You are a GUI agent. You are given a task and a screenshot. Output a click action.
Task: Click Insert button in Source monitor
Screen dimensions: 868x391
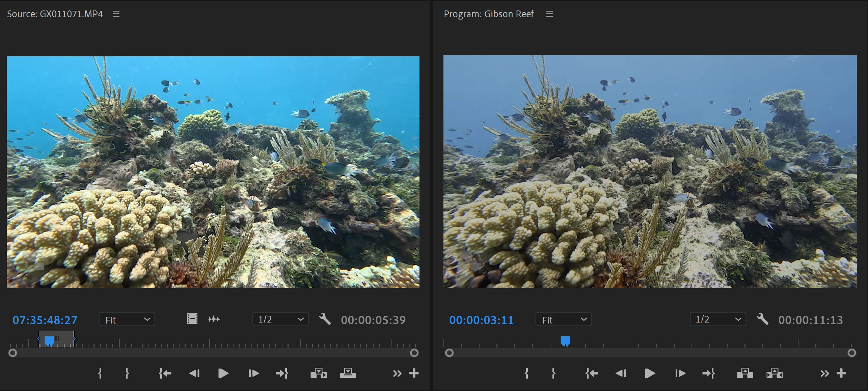[318, 373]
